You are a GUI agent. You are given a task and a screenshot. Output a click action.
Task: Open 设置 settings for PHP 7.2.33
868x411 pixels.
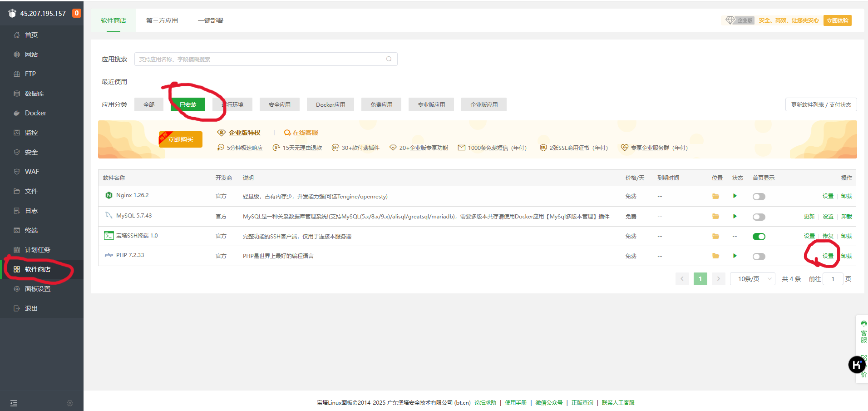(x=828, y=256)
